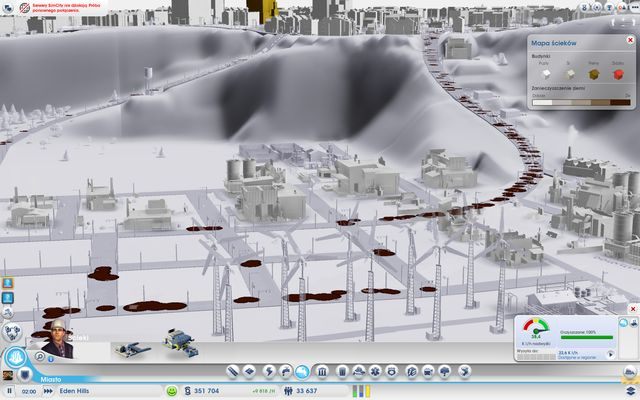
Task: Click the Eden Hills city name
Action: pyautogui.click(x=74, y=391)
